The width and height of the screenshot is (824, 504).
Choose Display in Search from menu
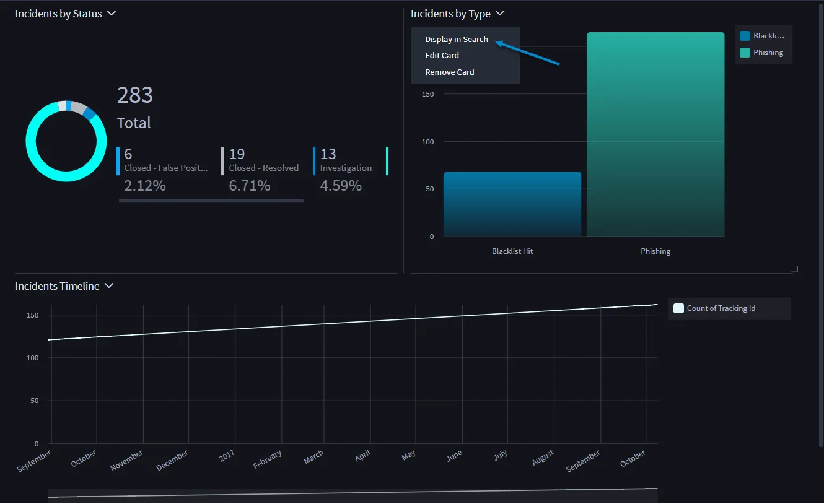click(x=457, y=39)
